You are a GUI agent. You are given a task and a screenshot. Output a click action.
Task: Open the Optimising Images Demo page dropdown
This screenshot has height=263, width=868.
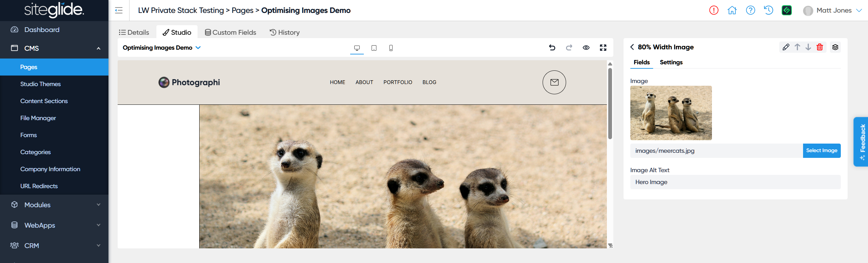[162, 48]
